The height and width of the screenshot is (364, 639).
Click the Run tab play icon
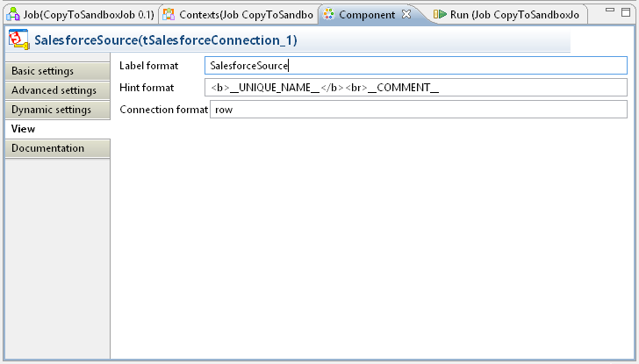click(440, 15)
